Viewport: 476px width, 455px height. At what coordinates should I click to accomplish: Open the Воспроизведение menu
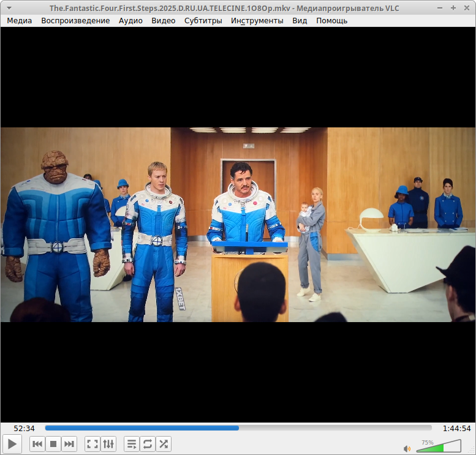click(x=75, y=21)
